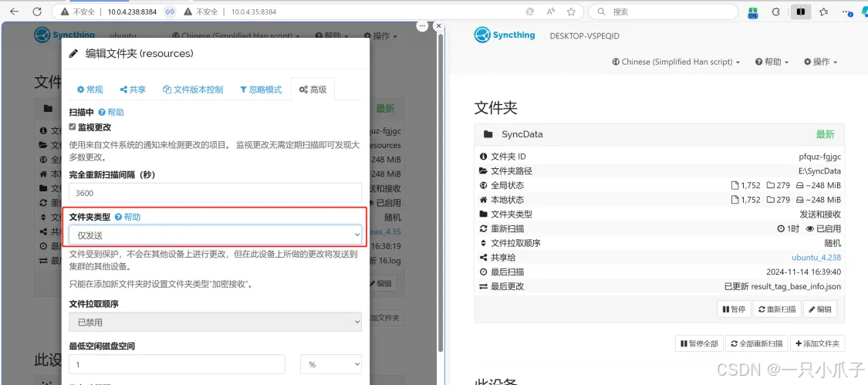Image resolution: width=868 pixels, height=385 pixels.
Task: Open the 文件夹类型 dropdown showing 仅发送
Action: coord(215,235)
